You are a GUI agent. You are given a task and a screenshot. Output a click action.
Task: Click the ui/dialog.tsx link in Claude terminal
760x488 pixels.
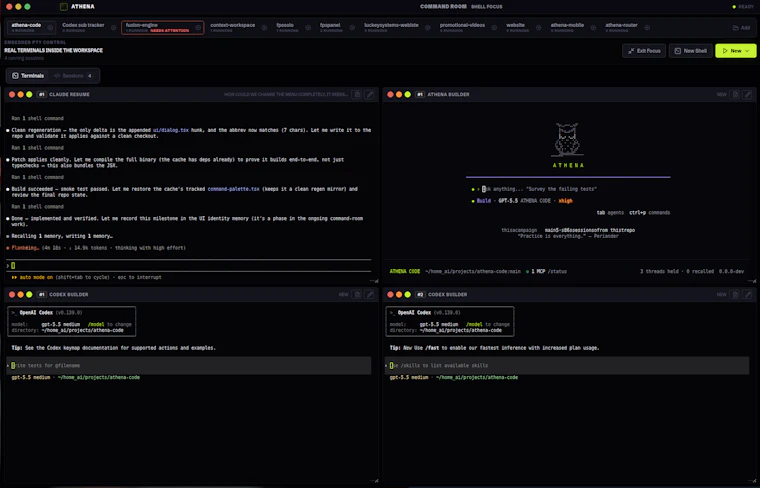point(171,130)
